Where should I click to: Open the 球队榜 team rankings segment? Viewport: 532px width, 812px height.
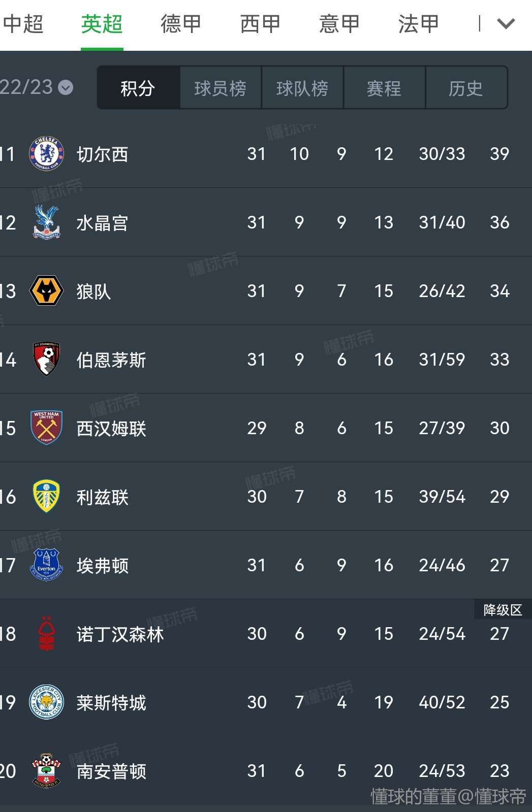click(302, 88)
